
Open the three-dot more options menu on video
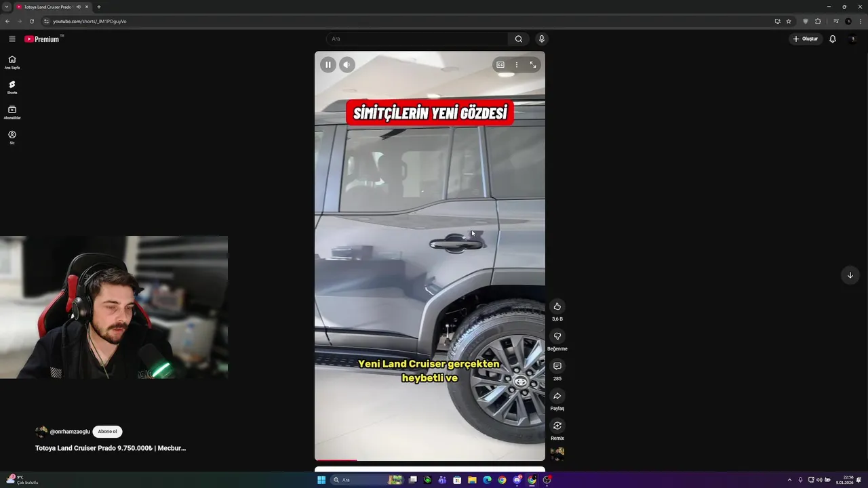click(517, 65)
